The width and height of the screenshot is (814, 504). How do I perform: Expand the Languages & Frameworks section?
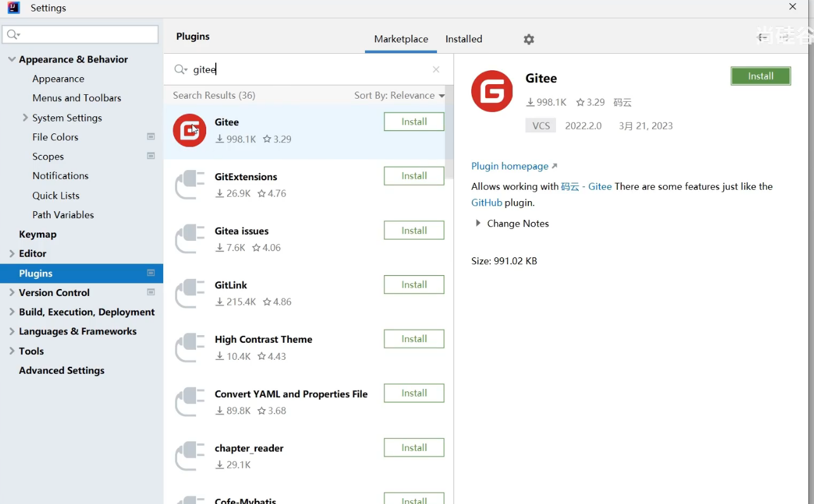(11, 331)
